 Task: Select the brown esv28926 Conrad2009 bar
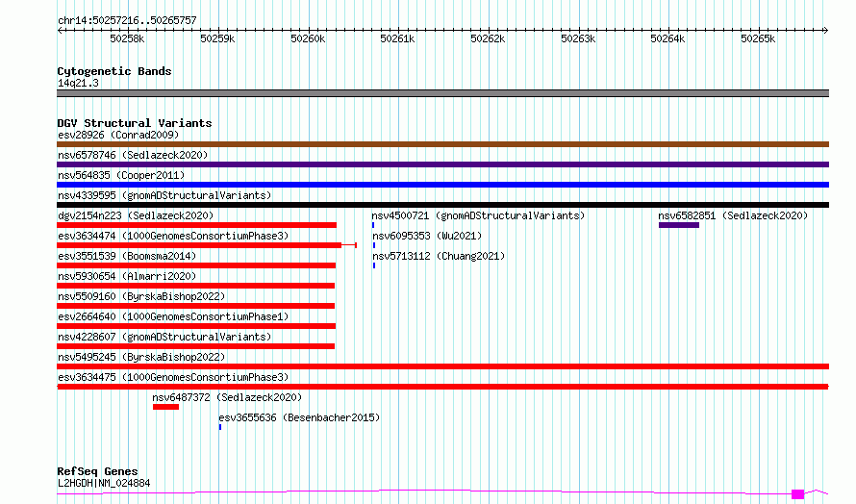pyautogui.click(x=442, y=144)
